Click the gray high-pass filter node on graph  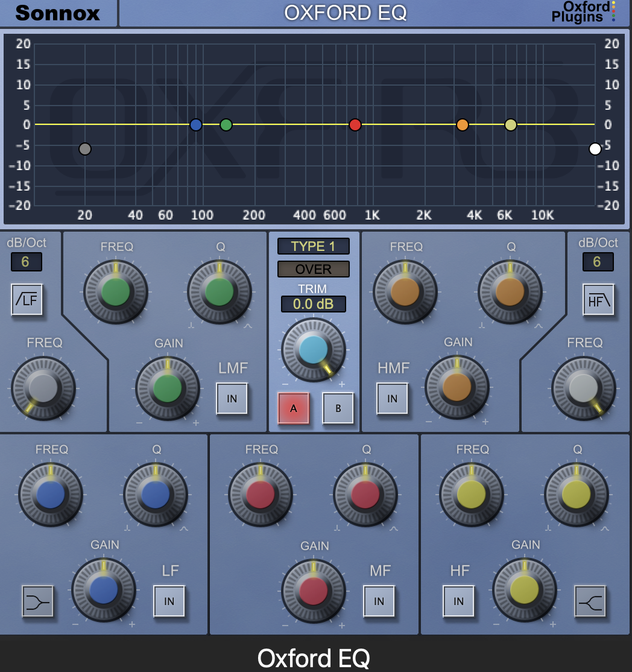pos(85,149)
